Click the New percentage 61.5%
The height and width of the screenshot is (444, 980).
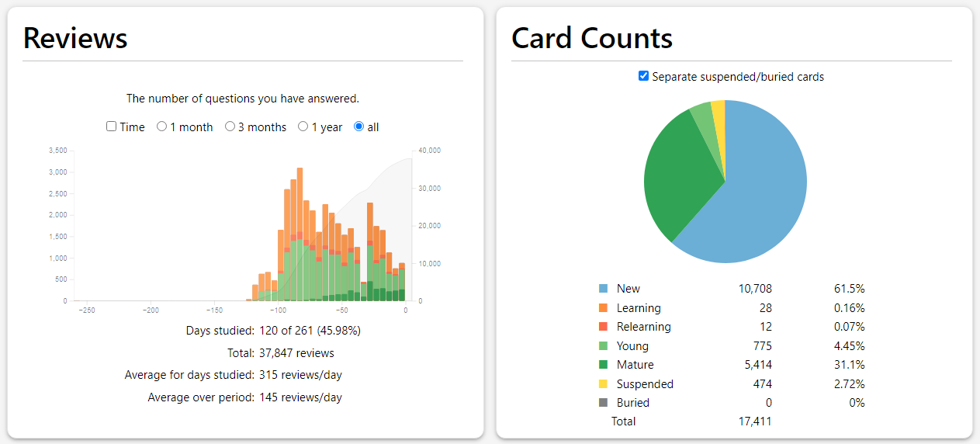point(850,289)
